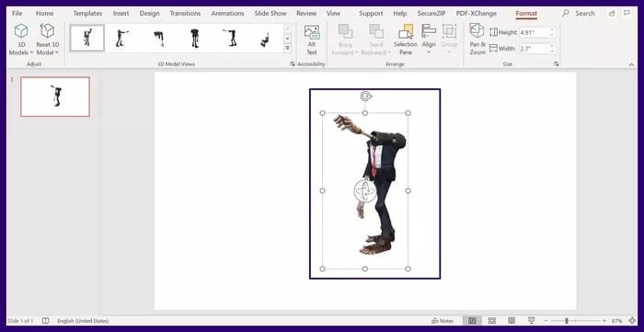Decrease the Width with the down stepper
The image size is (644, 332).
pos(552,52)
